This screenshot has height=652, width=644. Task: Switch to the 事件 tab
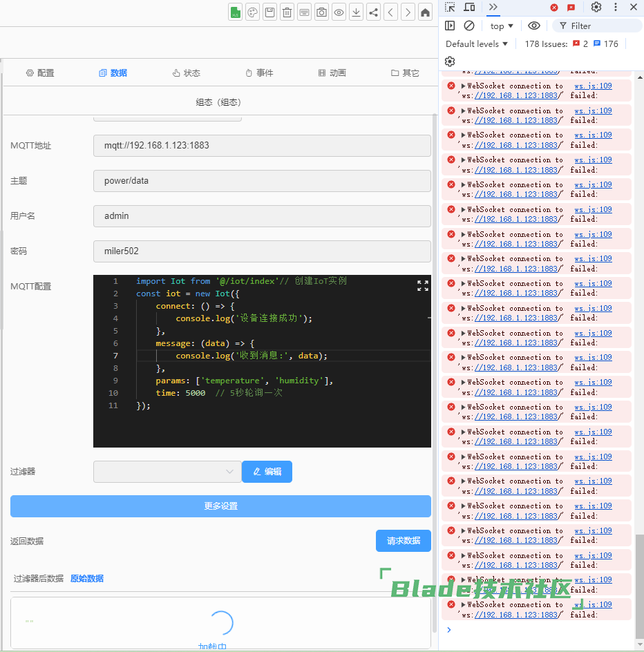[259, 73]
